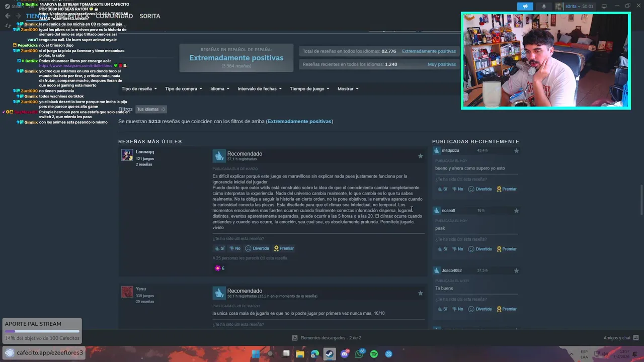This screenshot has width=644, height=362.
Task: Click the star icon on Joaco4052's review
Action: point(516,270)
